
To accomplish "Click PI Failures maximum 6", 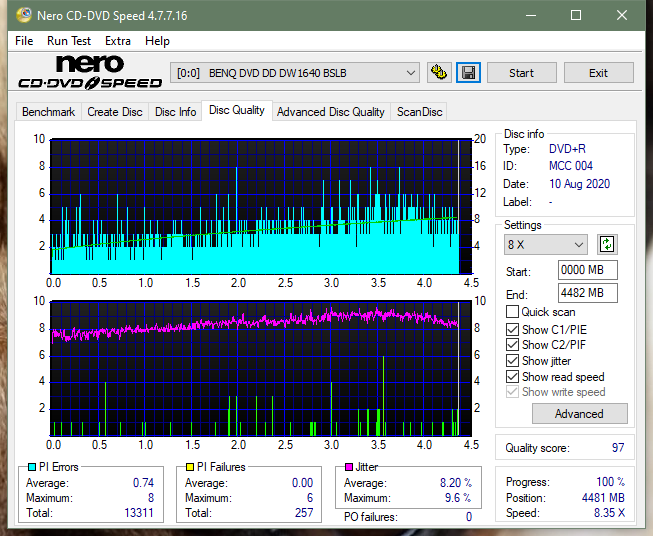I will 310,498.
